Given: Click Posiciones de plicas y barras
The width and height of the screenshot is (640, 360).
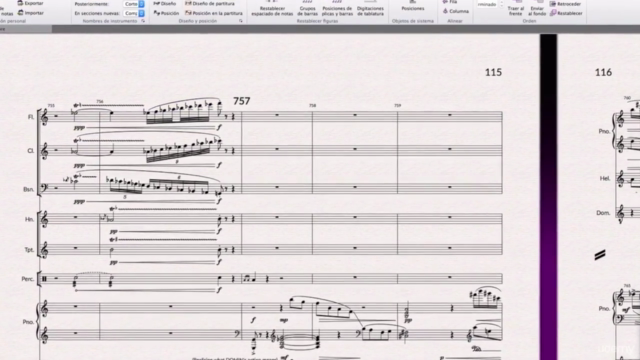Looking at the screenshot, I should point(337,8).
